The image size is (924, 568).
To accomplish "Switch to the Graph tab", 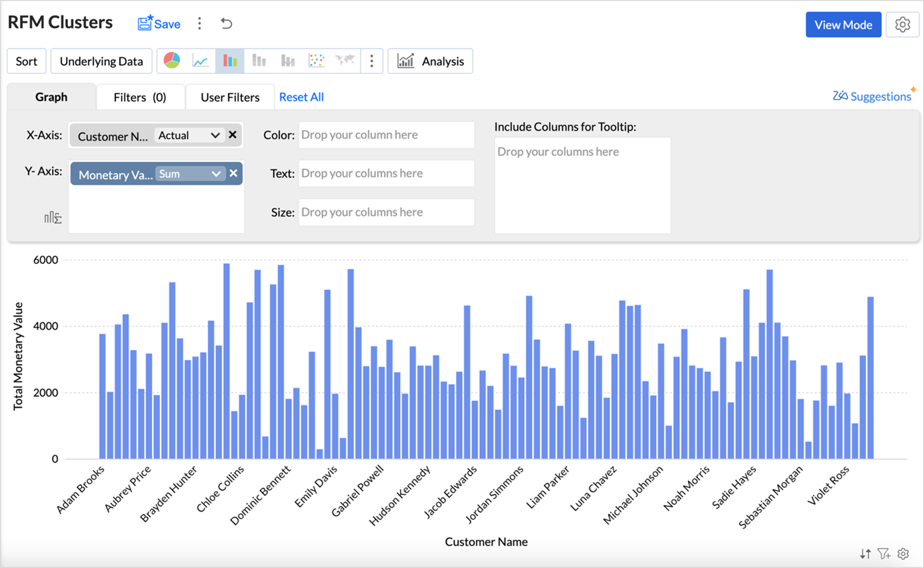I will [x=51, y=97].
